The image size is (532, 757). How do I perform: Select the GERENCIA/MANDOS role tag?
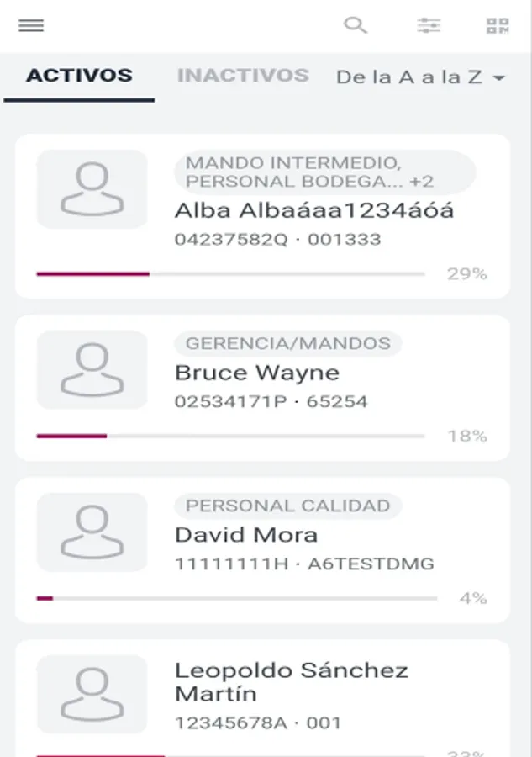coord(287,343)
